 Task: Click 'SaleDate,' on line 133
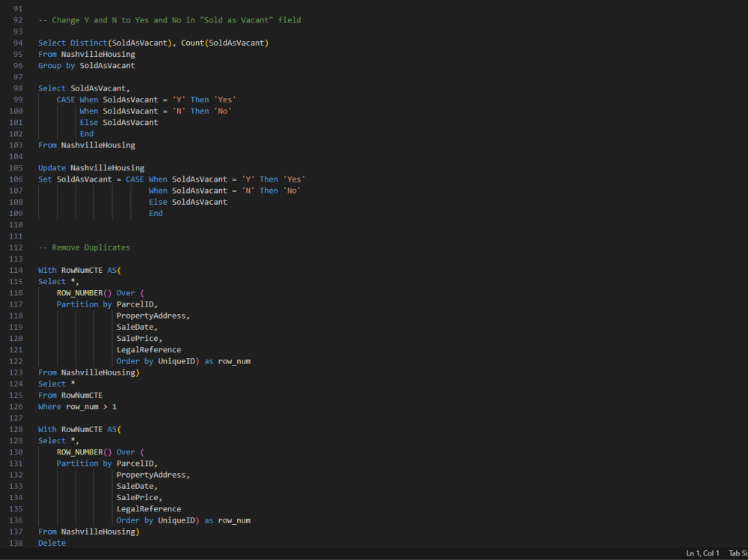[x=137, y=487]
